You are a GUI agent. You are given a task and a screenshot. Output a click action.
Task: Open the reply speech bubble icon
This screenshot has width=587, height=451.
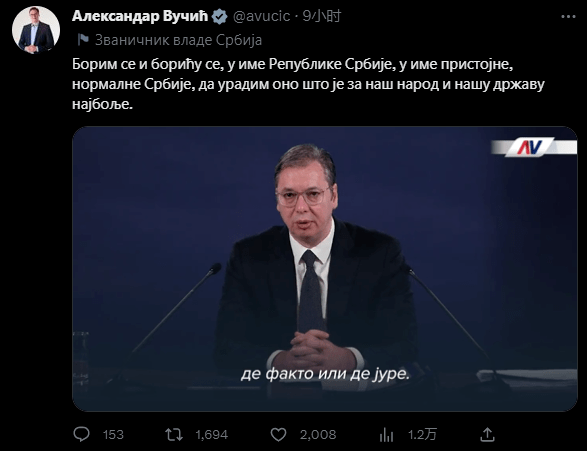[81, 435]
